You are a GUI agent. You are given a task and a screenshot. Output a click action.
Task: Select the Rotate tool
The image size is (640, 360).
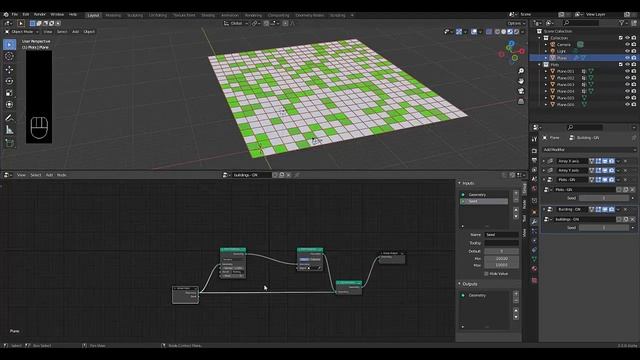[x=9, y=81]
